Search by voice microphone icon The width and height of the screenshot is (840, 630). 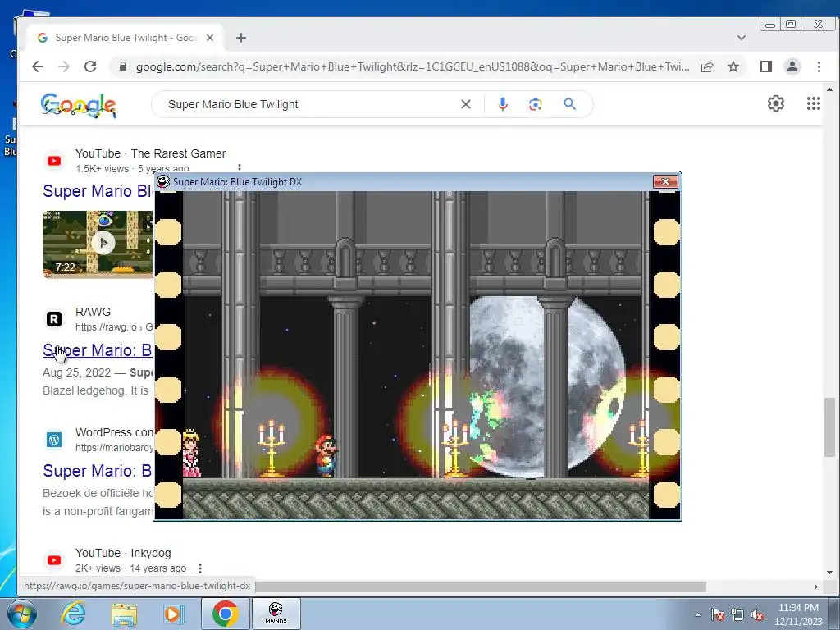[503, 104]
